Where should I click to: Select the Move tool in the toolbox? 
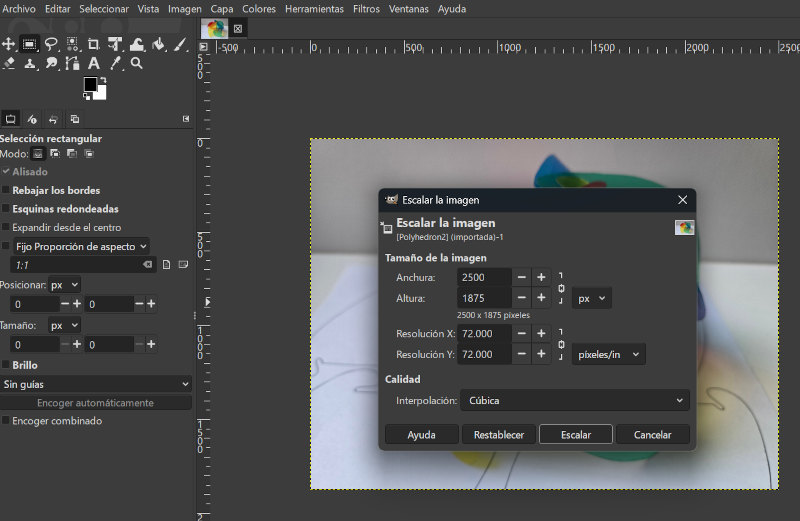click(x=8, y=44)
